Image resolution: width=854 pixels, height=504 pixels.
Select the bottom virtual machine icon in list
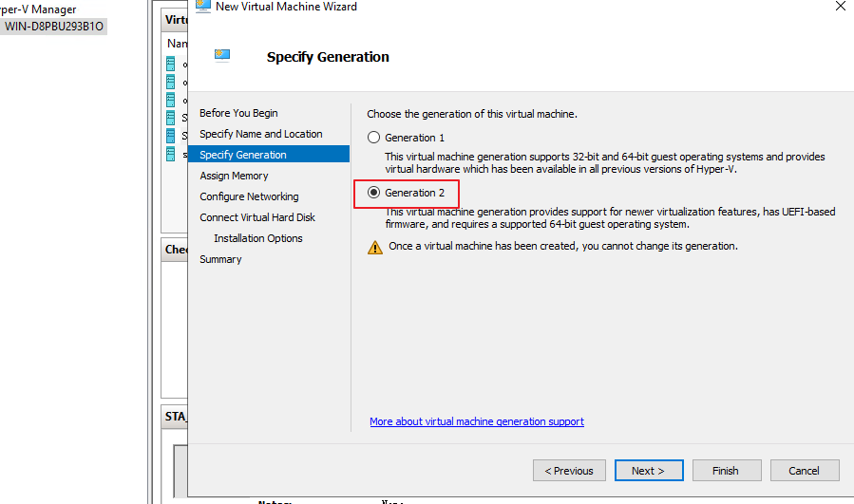pos(171,154)
